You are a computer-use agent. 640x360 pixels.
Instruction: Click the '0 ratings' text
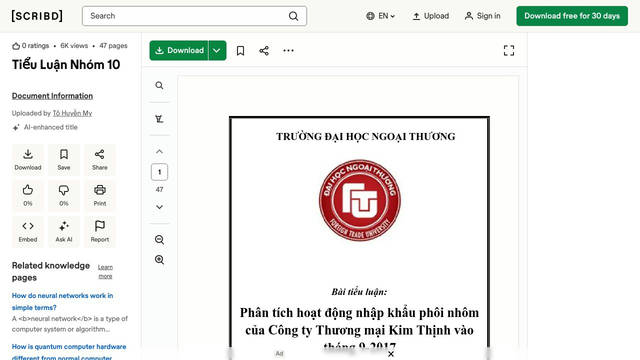tap(35, 46)
